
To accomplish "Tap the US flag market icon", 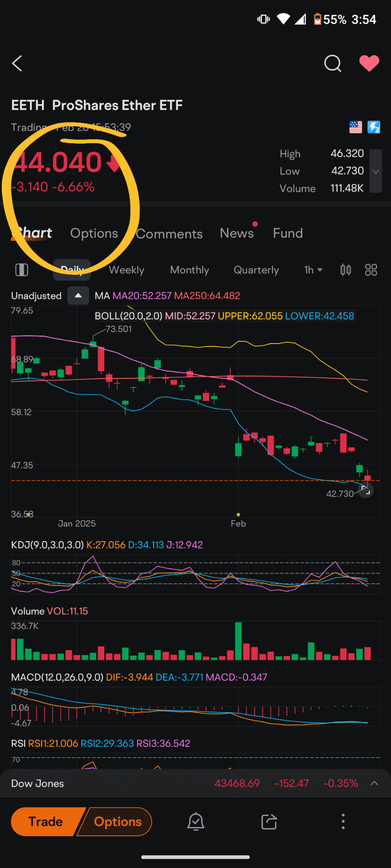I will pyautogui.click(x=355, y=127).
